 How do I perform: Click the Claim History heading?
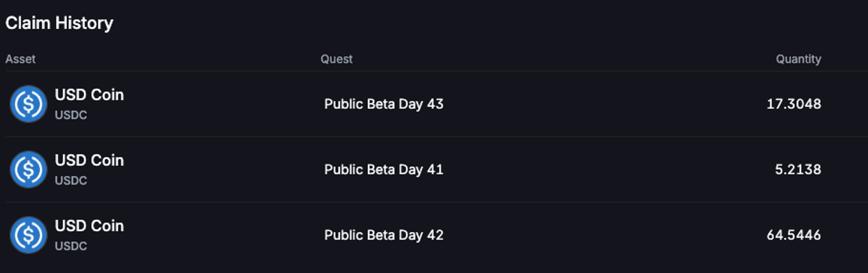pos(60,23)
